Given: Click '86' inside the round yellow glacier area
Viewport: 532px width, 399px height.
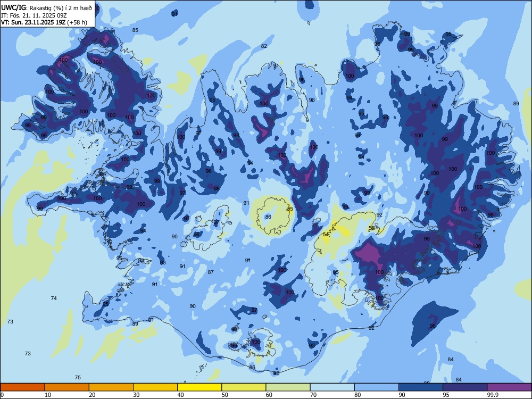Looking at the screenshot, I should [x=268, y=217].
